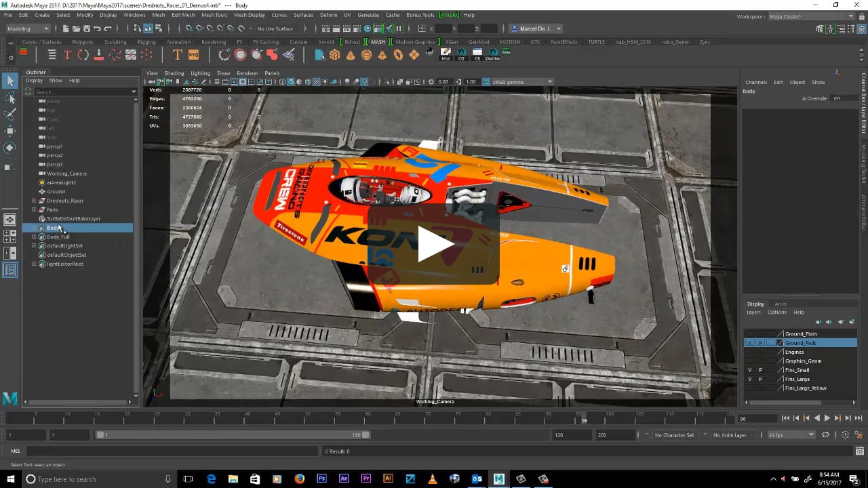The width and height of the screenshot is (868, 488).
Task: Click the pause IPR render icon
Action: point(399,28)
